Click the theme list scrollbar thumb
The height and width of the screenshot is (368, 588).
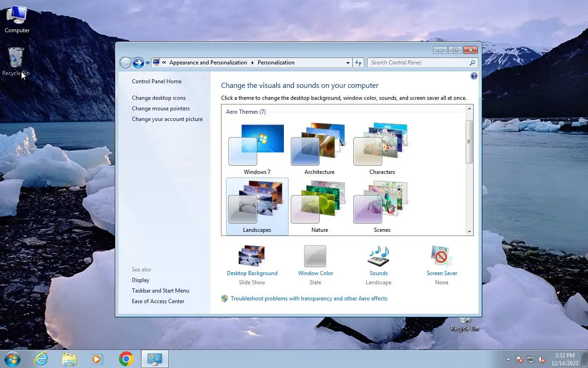tap(469, 142)
